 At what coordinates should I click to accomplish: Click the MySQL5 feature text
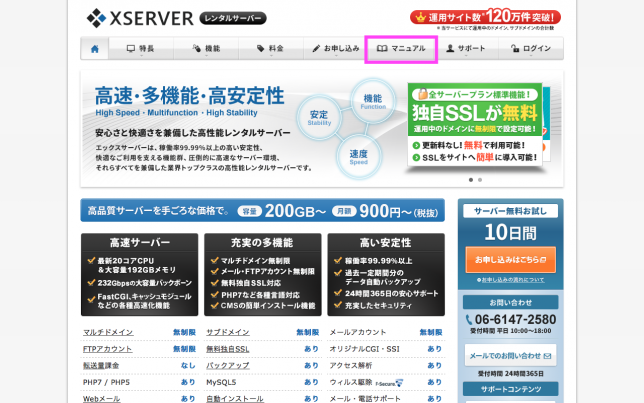(221, 382)
